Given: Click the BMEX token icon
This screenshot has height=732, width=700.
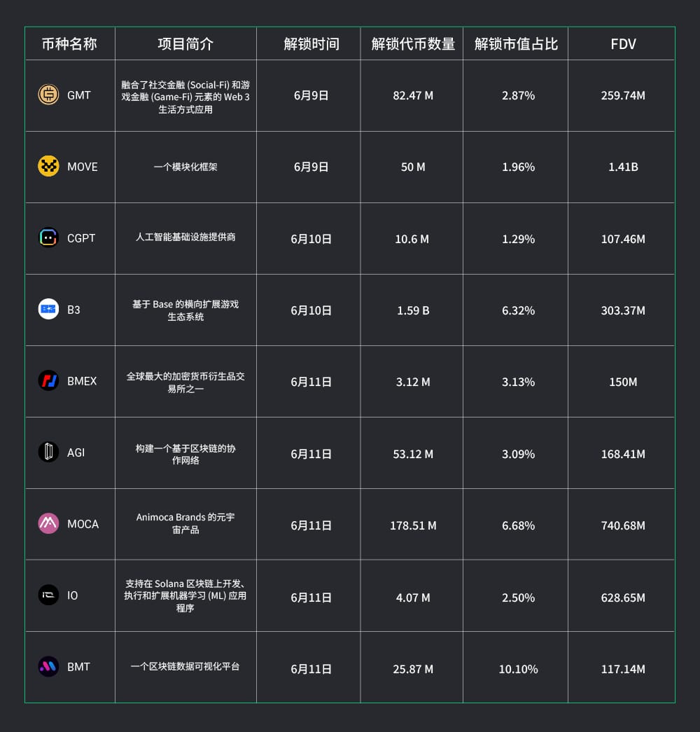Looking at the screenshot, I should pos(48,381).
